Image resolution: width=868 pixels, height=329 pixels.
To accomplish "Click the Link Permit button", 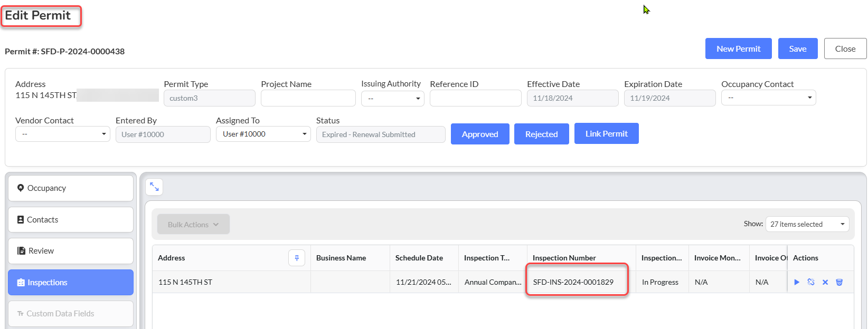I will 607,133.
